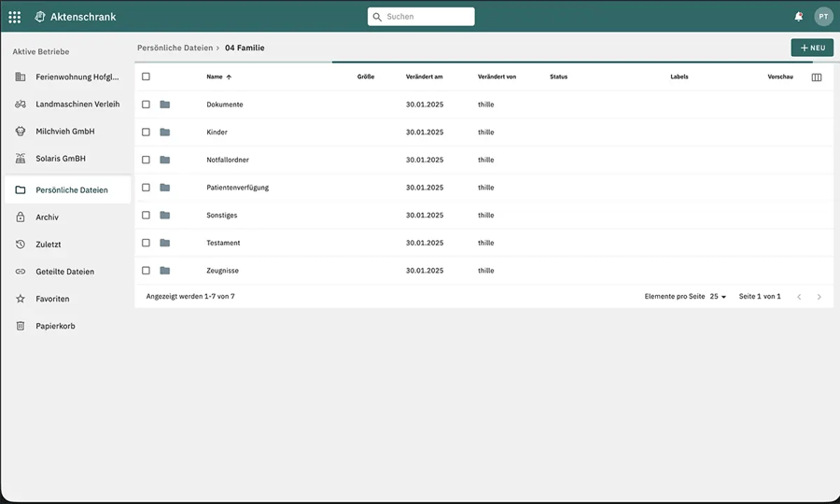Click the notification bell icon

coord(798,17)
